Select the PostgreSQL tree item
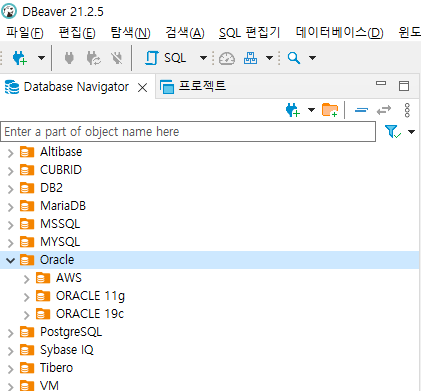Viewport: 421px width, 391px height. point(71,332)
